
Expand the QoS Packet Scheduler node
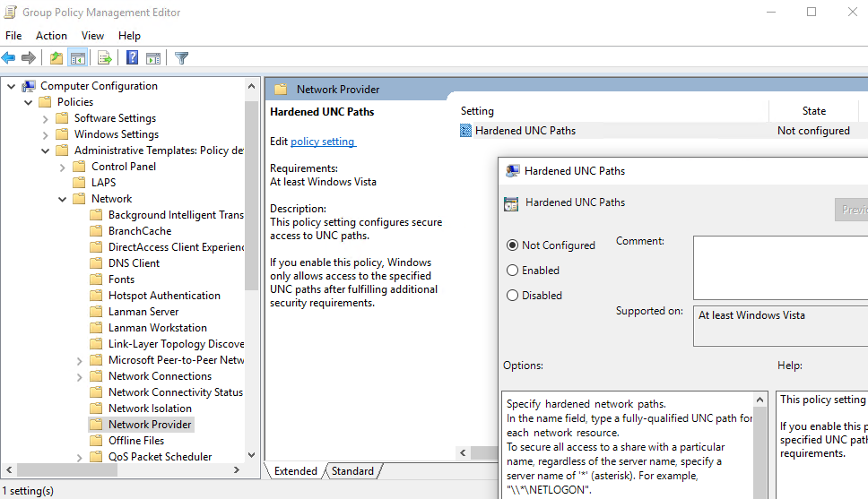79,458
